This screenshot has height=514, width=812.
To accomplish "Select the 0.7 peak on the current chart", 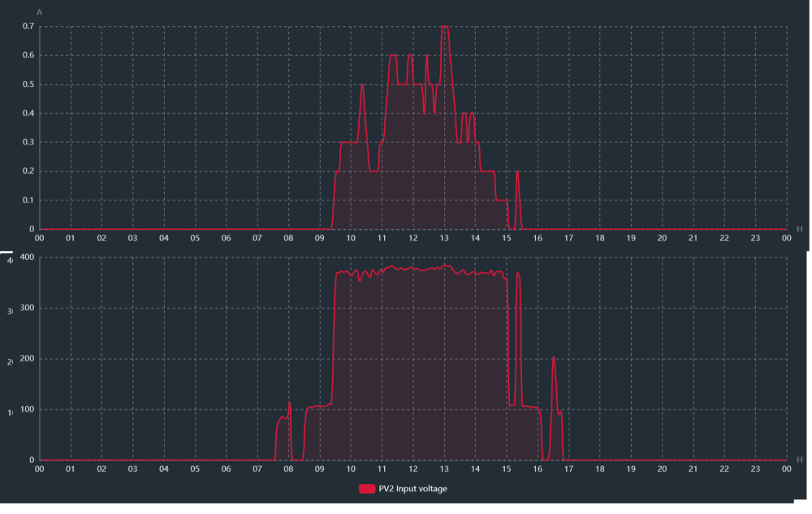I will click(x=444, y=27).
